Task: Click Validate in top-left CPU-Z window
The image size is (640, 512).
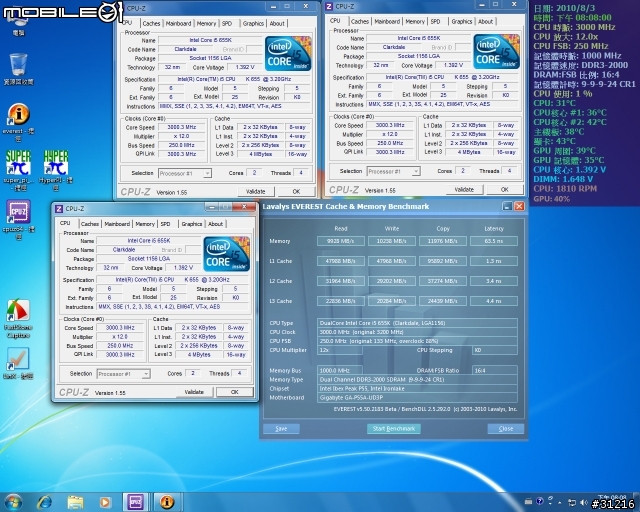Action: point(256,191)
